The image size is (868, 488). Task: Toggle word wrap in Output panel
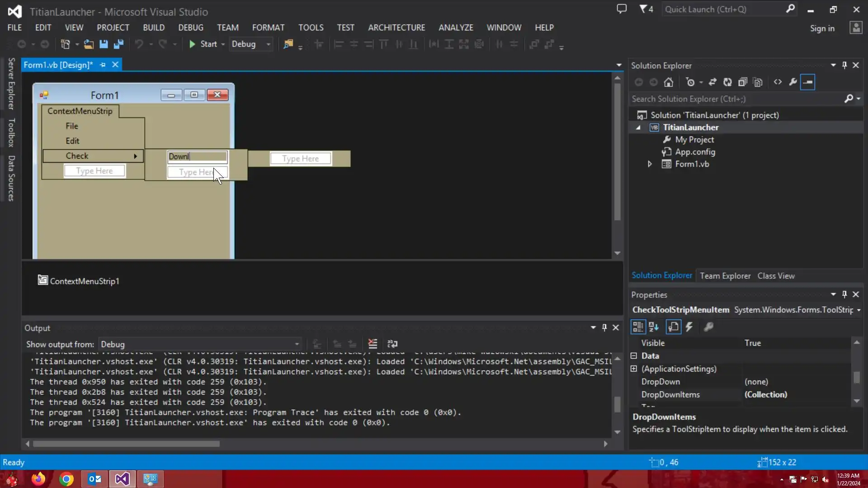pos(392,344)
